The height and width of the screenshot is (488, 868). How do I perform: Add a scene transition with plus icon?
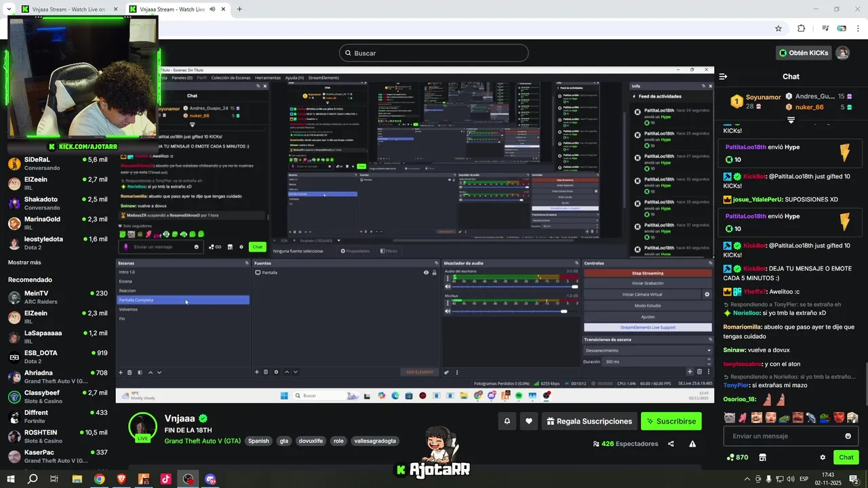pyautogui.click(x=690, y=371)
